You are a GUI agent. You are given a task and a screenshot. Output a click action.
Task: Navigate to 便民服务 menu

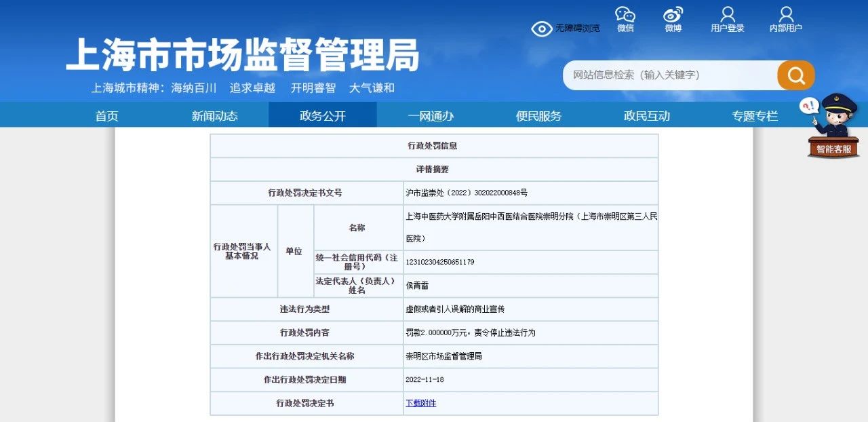(538, 116)
